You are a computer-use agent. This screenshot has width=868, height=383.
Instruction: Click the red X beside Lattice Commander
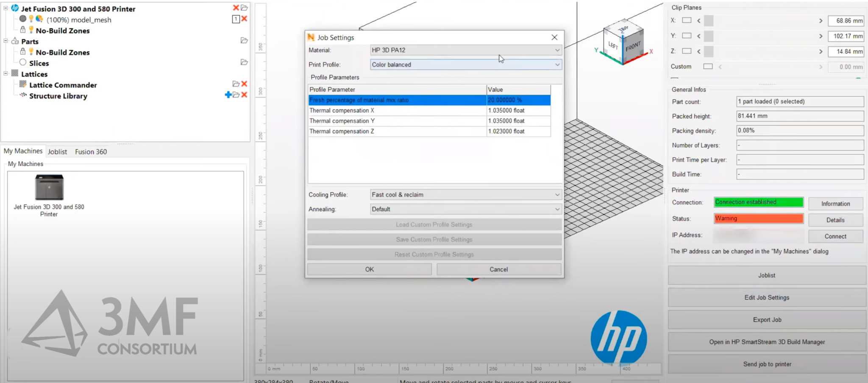[244, 84]
